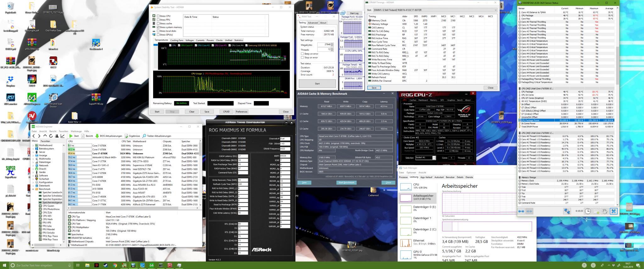Viewport: 644px width, 269px height.
Task: Click HWiNFO expand columns blue arrows
Action: 521,211
